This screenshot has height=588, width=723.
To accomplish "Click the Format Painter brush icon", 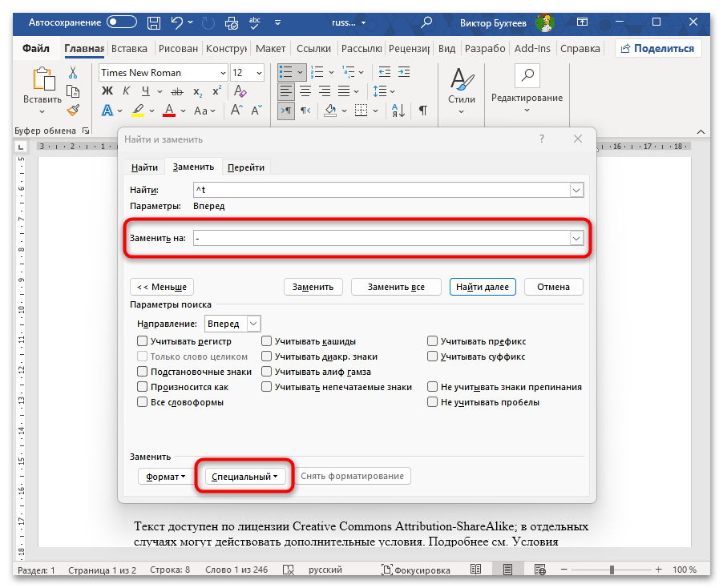I will (73, 111).
